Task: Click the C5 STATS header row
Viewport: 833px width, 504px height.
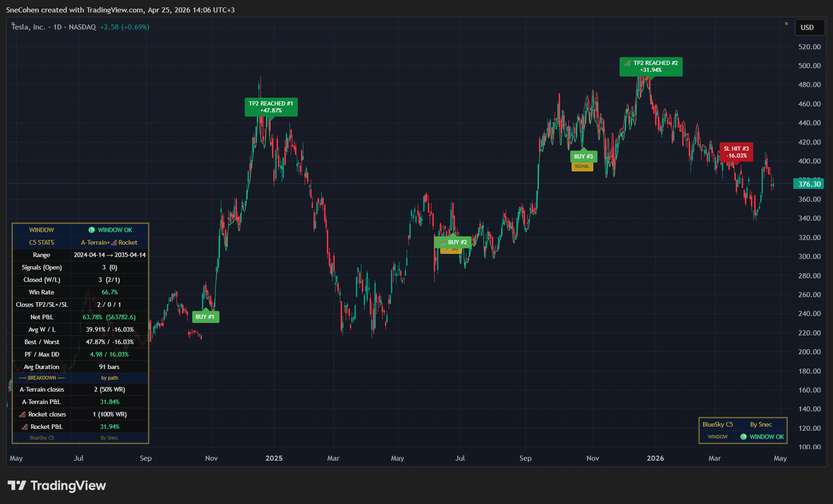Action: pos(41,242)
